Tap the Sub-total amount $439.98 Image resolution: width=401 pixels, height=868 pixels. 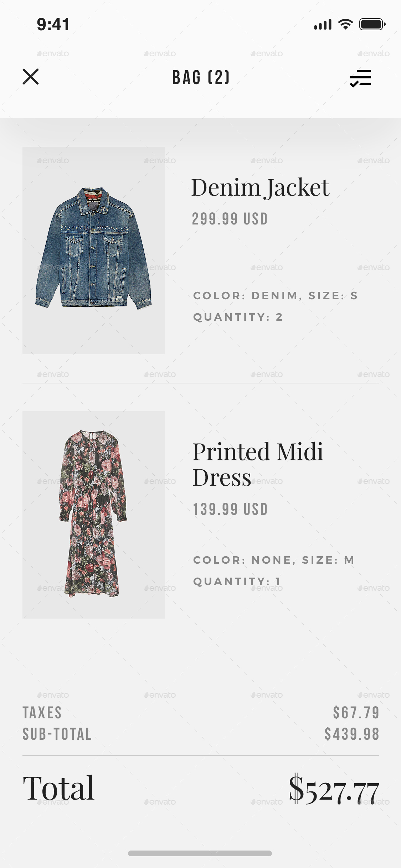coord(352,734)
